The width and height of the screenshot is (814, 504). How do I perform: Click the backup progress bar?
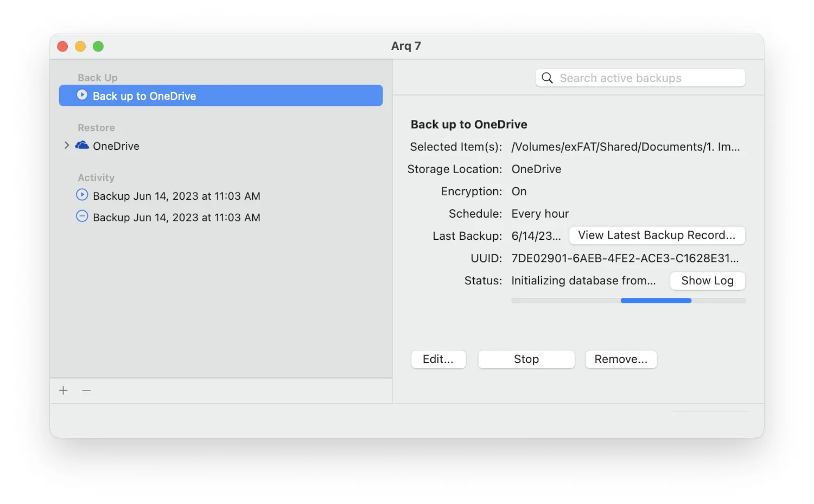[628, 301]
